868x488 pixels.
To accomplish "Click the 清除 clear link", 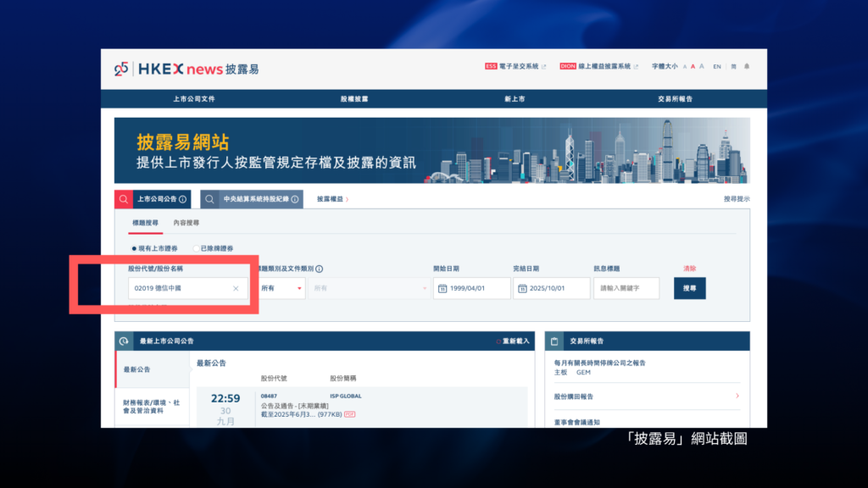I will point(689,269).
